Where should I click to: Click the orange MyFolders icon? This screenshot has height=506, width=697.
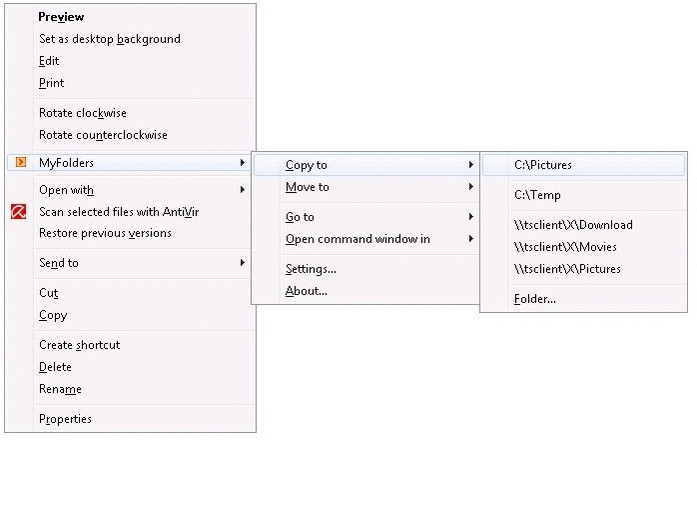point(21,162)
